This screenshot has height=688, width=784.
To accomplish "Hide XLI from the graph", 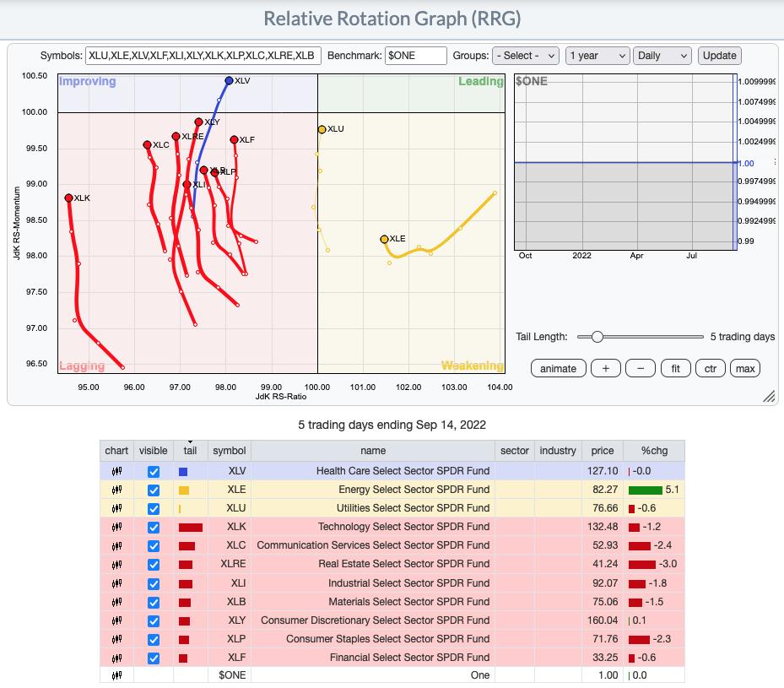I will click(154, 583).
